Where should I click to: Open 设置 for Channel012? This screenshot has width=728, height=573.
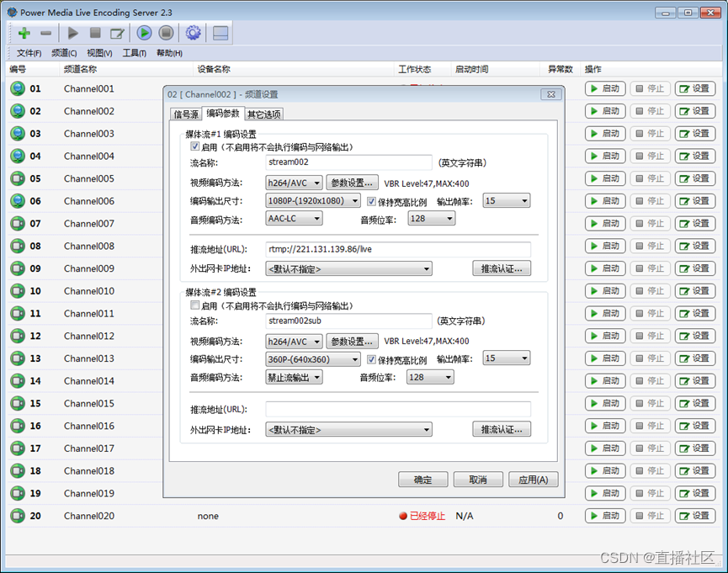tap(694, 336)
